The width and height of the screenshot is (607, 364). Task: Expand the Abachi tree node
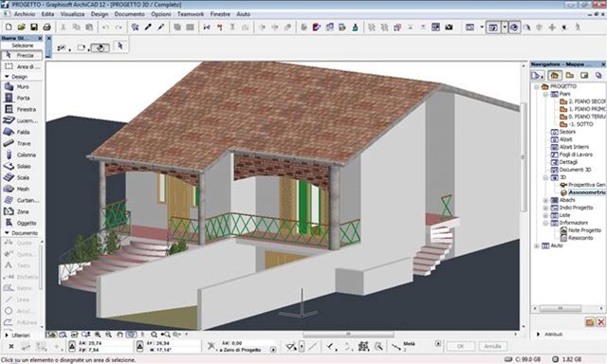tap(545, 200)
